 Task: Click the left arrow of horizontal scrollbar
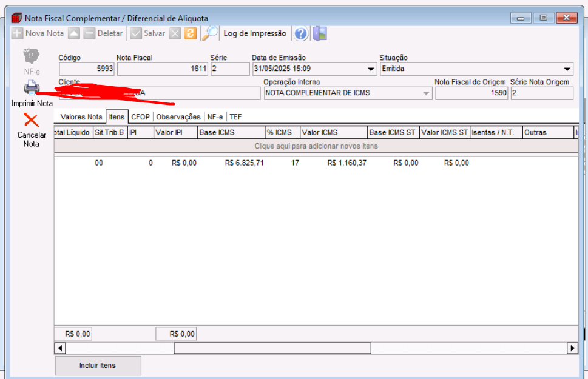(x=60, y=348)
